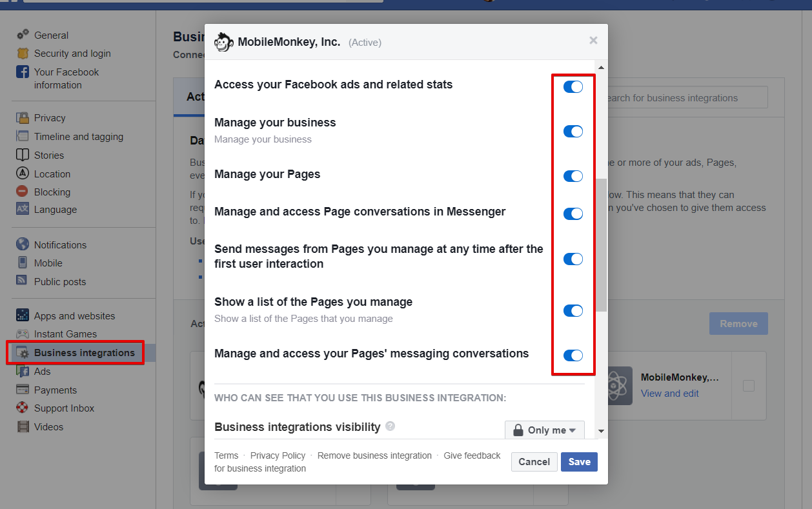812x509 pixels.
Task: Open Security and login settings
Action: 72,54
